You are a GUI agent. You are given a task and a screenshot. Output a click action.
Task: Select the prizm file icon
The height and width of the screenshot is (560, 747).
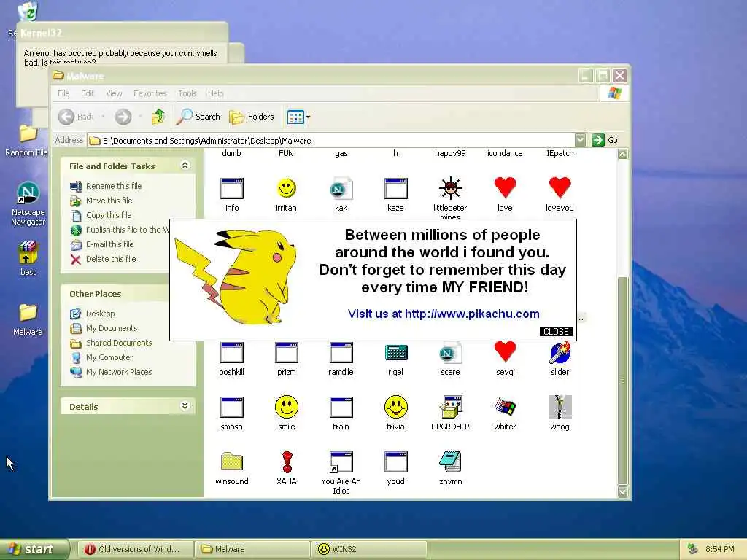286,353
